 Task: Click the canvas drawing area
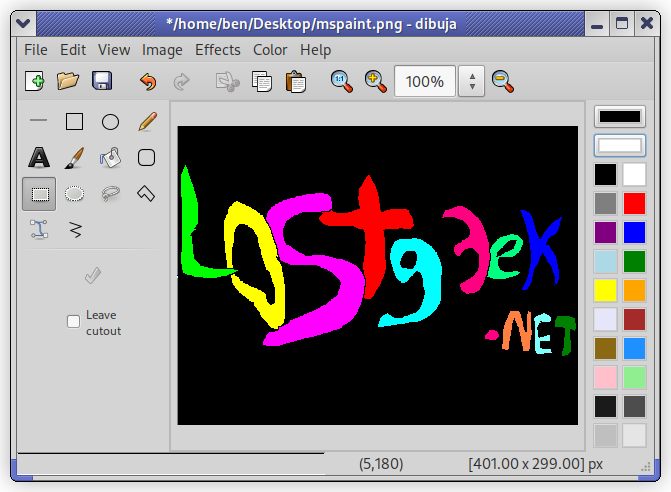pos(377,275)
